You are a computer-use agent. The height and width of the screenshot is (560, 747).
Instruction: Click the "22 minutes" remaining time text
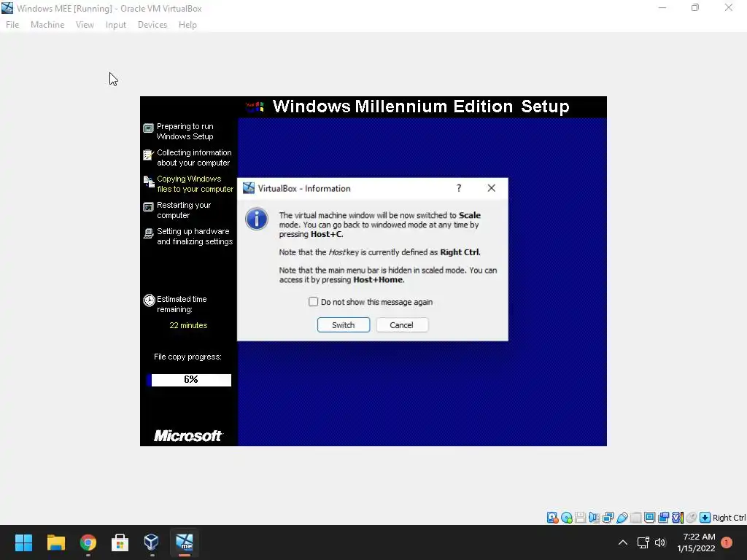click(x=188, y=325)
